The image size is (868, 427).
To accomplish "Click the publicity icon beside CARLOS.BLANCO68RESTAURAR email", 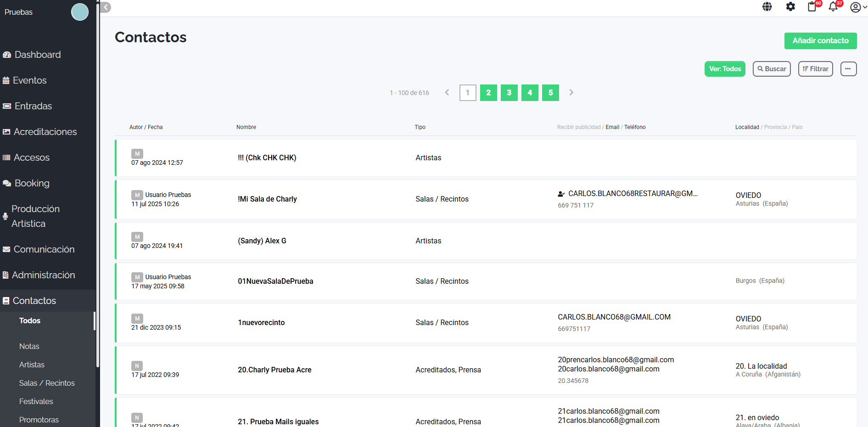I will coord(561,194).
